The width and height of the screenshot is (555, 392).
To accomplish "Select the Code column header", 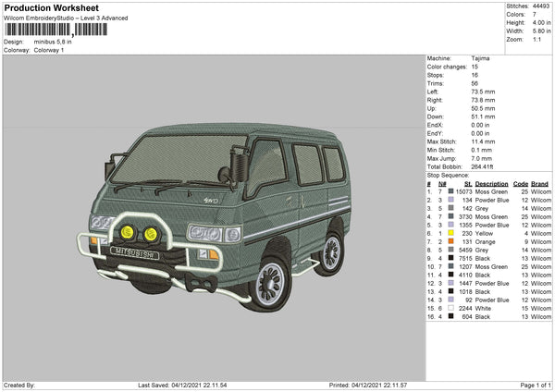I will (x=521, y=183).
